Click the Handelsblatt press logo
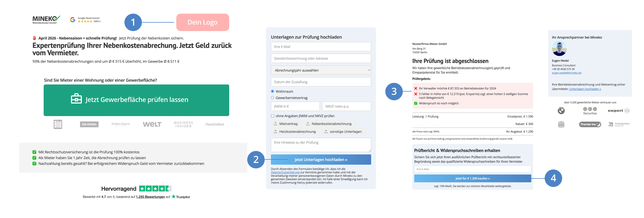 click(x=215, y=124)
